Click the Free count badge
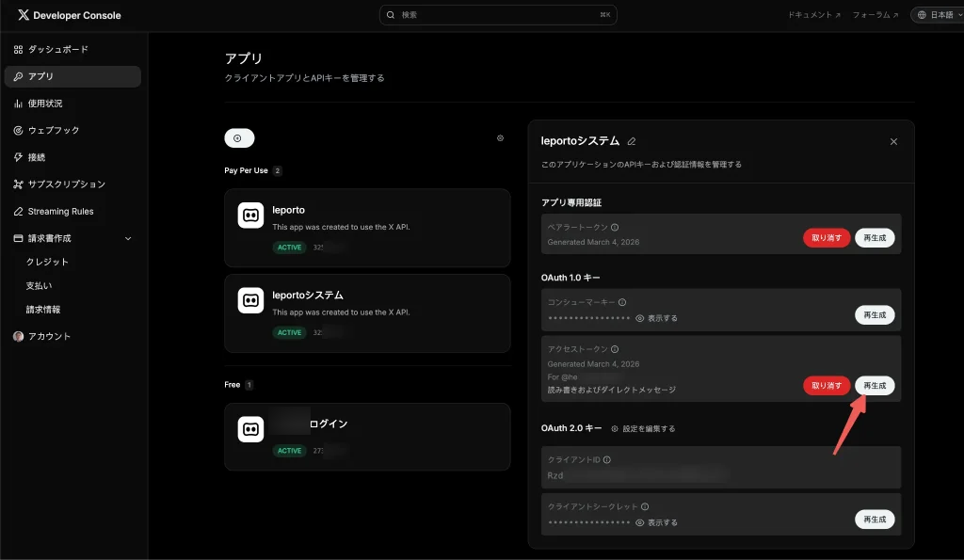Image resolution: width=964 pixels, height=560 pixels. (249, 385)
